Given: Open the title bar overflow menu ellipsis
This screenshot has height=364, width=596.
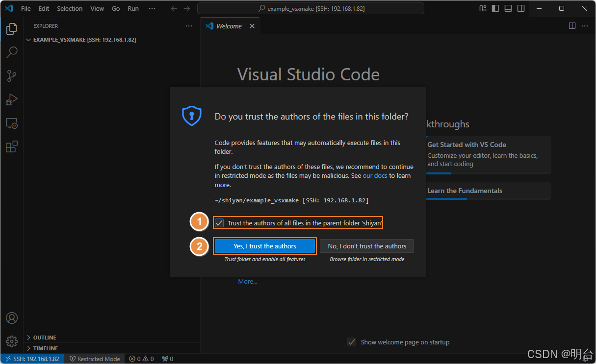Looking at the screenshot, I should tap(152, 8).
